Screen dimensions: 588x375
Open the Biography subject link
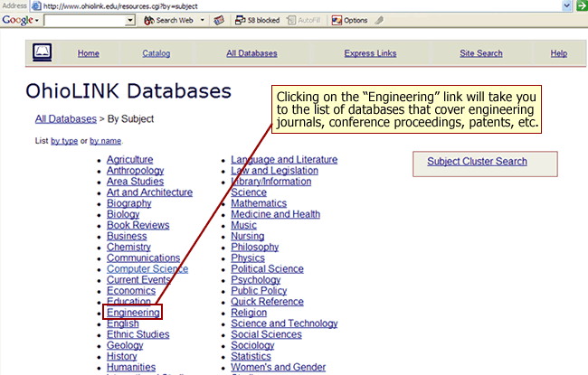pyautogui.click(x=129, y=203)
